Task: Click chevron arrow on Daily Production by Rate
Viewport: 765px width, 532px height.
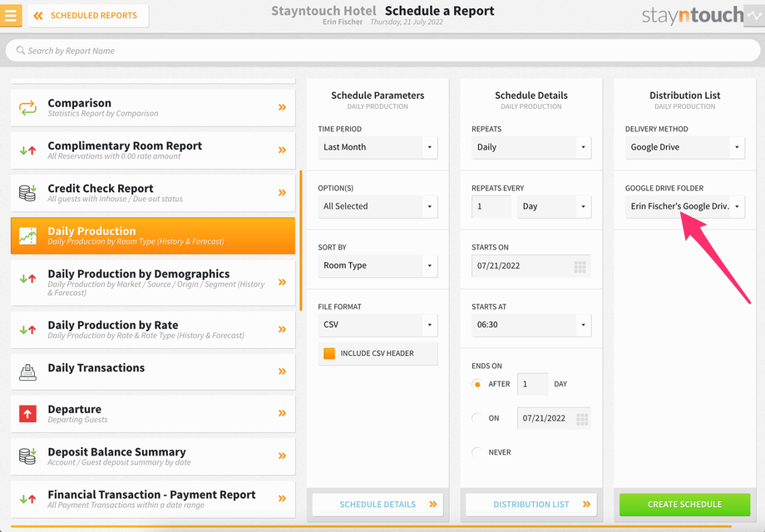Action: tap(282, 329)
